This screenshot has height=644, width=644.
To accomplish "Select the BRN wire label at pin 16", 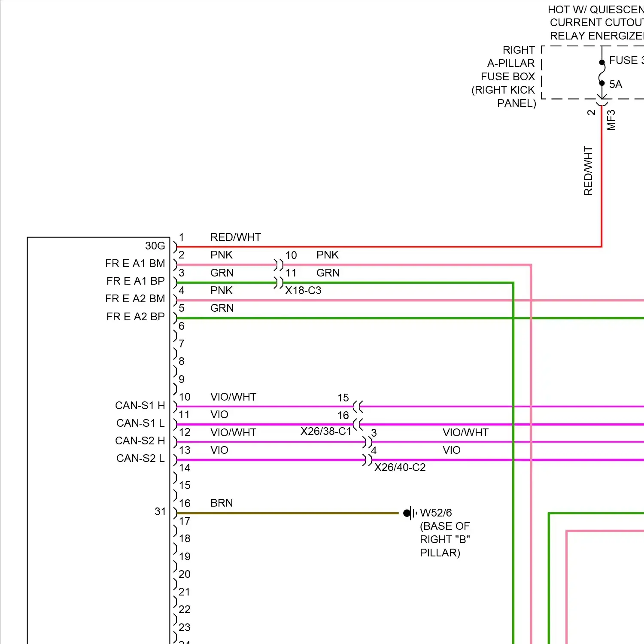I will click(222, 503).
